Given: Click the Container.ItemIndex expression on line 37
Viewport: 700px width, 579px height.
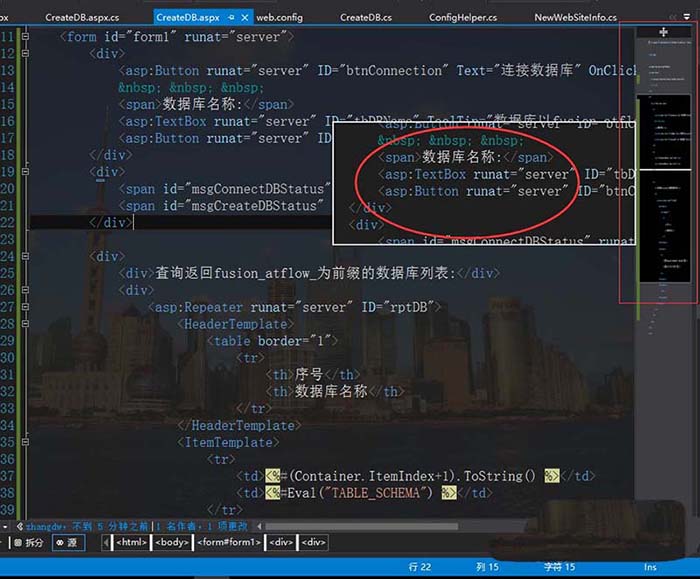Looking at the screenshot, I should [x=412, y=476].
